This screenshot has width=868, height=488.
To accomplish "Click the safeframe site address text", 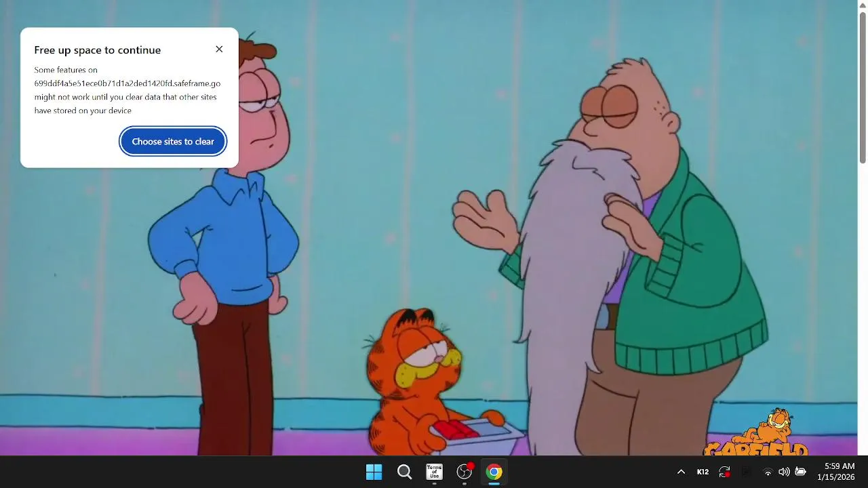I will pyautogui.click(x=127, y=83).
